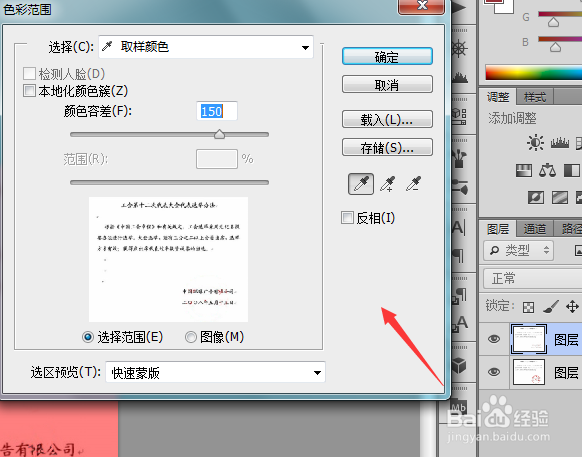Select the 选择范围 radio button
Screen dimensions: 582x457
(88, 337)
